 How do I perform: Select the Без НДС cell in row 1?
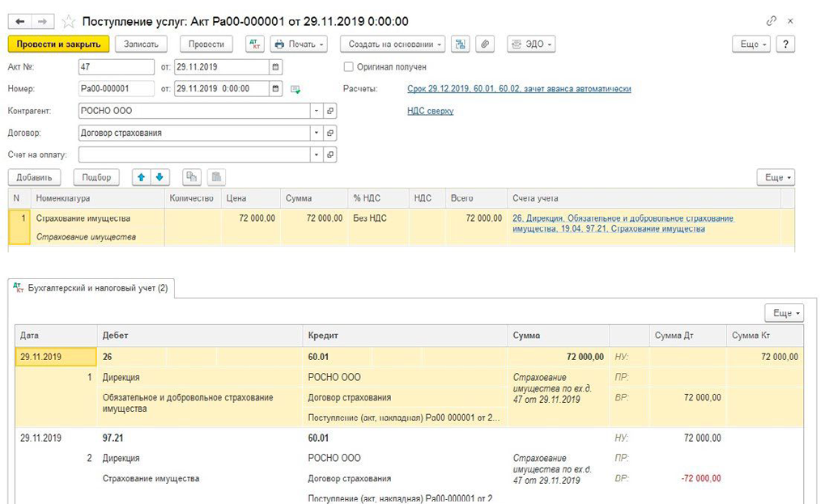tap(379, 218)
